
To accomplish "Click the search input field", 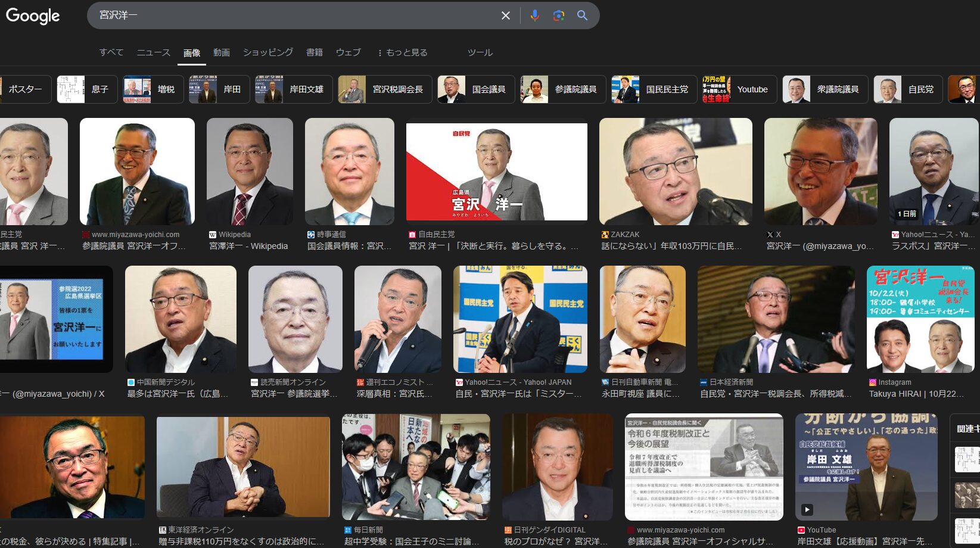I will (x=292, y=15).
